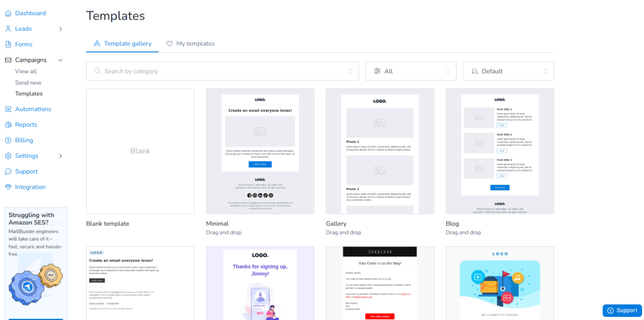The height and width of the screenshot is (320, 644).
Task: Click the Template gallery tab icon
Action: (x=97, y=43)
